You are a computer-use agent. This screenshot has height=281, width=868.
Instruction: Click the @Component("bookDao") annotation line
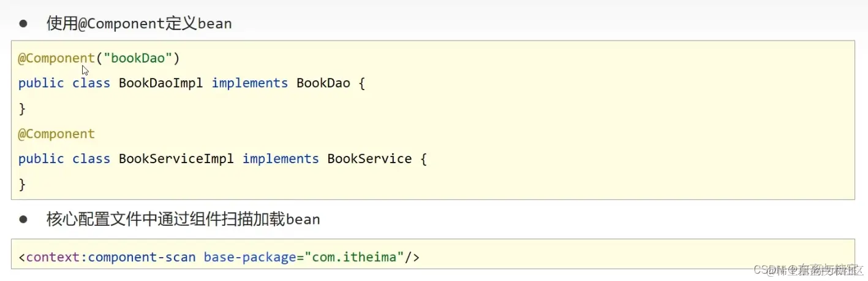point(99,58)
